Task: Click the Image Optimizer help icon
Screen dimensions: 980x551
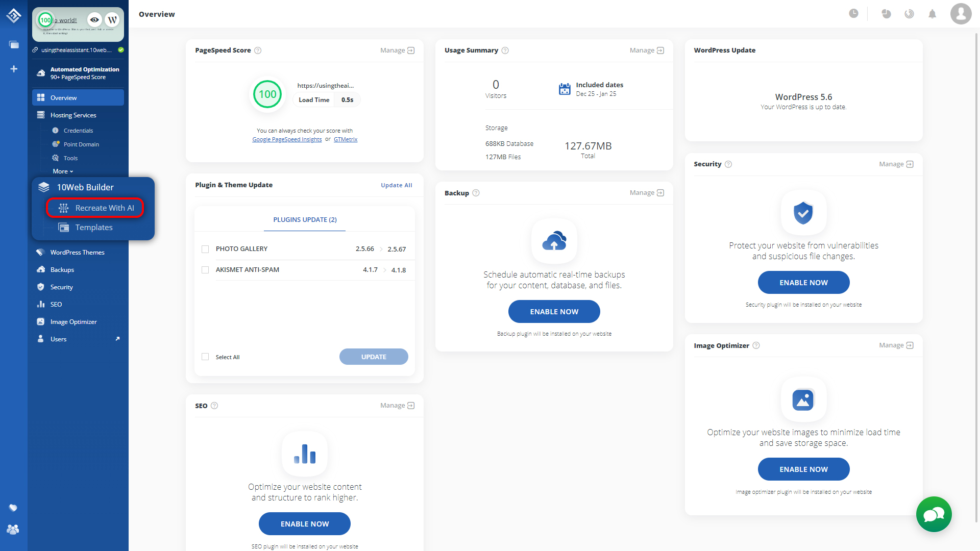Action: (x=756, y=345)
